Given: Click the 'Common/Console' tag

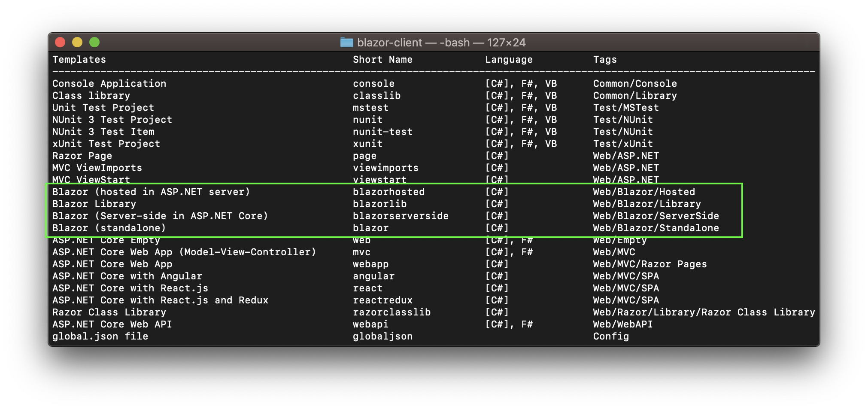Looking at the screenshot, I should pyautogui.click(x=635, y=84).
